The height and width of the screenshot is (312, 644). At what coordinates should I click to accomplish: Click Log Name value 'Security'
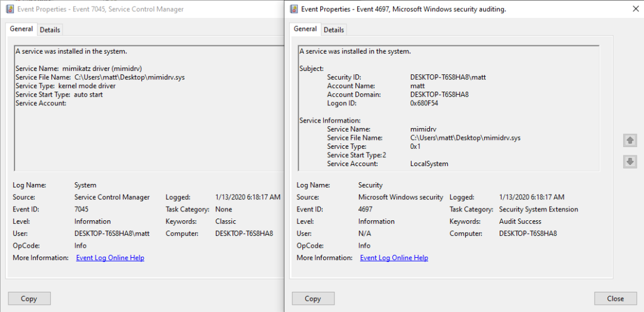pos(370,185)
